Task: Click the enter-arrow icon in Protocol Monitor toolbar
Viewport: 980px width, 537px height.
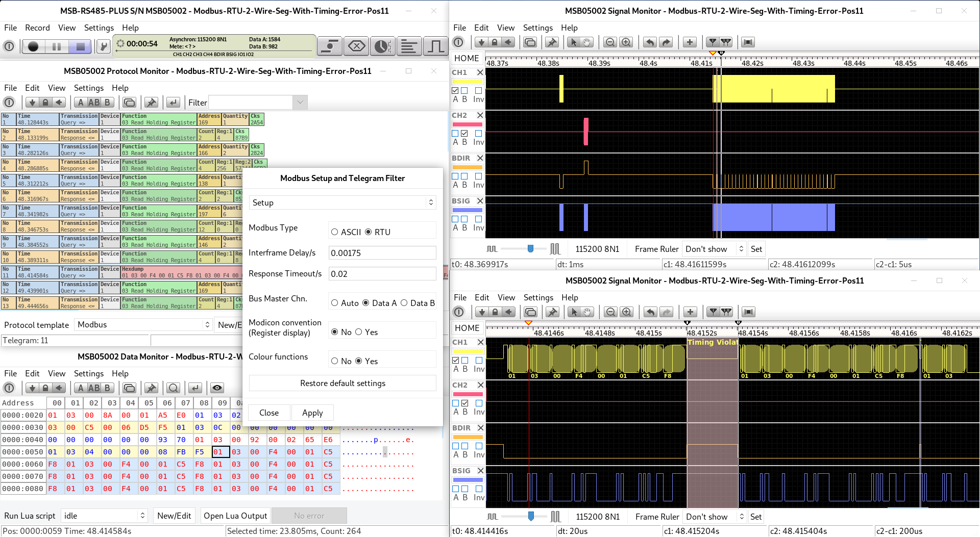Action: [174, 103]
